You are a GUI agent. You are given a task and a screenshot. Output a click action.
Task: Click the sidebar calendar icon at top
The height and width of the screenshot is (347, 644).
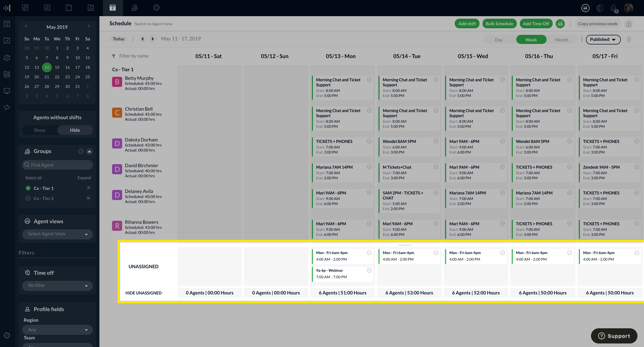coord(7,24)
